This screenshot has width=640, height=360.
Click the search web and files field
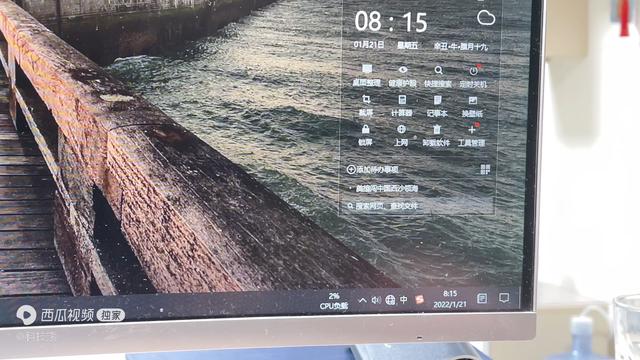tap(383, 206)
